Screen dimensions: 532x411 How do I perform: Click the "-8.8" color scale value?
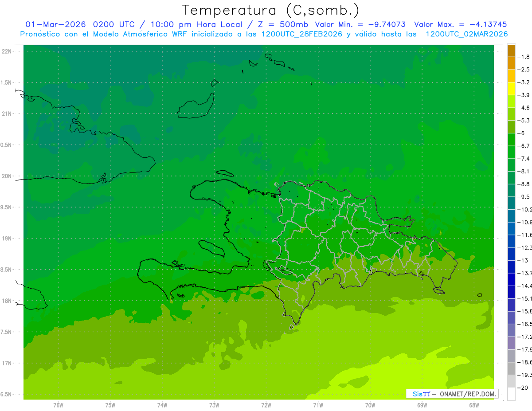click(x=524, y=184)
